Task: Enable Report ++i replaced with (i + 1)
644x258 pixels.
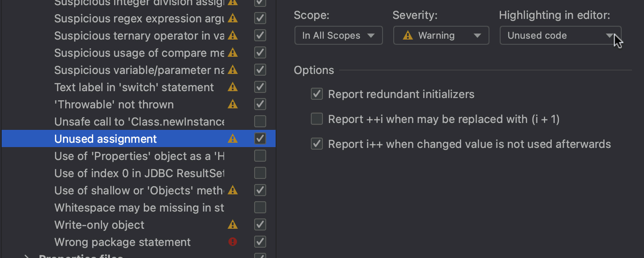Action: coord(317,119)
